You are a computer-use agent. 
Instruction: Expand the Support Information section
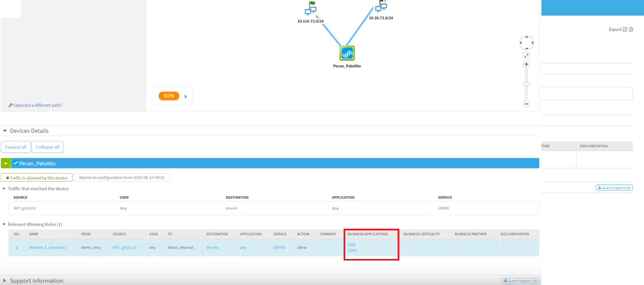(5, 281)
